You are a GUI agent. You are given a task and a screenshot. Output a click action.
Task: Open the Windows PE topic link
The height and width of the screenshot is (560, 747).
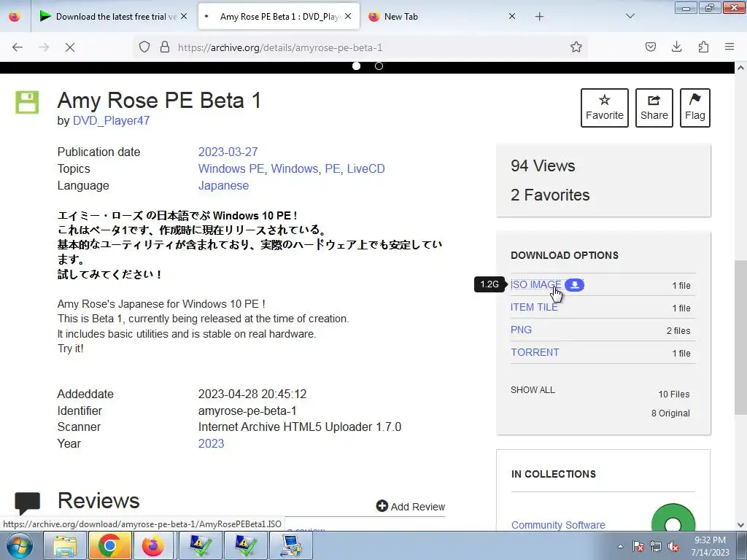231,168
